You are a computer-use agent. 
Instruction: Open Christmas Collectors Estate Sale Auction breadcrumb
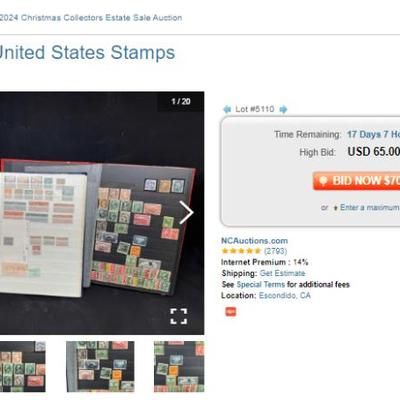click(x=91, y=18)
